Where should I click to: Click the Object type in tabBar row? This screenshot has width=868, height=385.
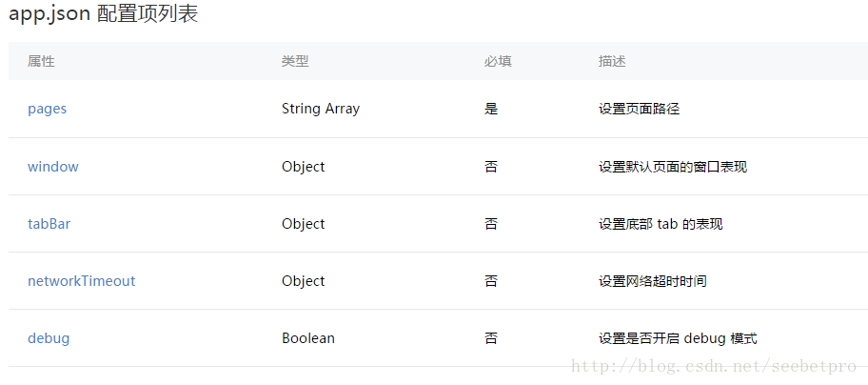tap(303, 224)
